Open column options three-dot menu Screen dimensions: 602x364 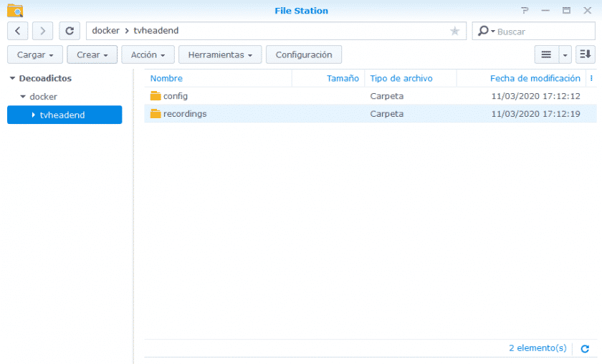coord(591,78)
